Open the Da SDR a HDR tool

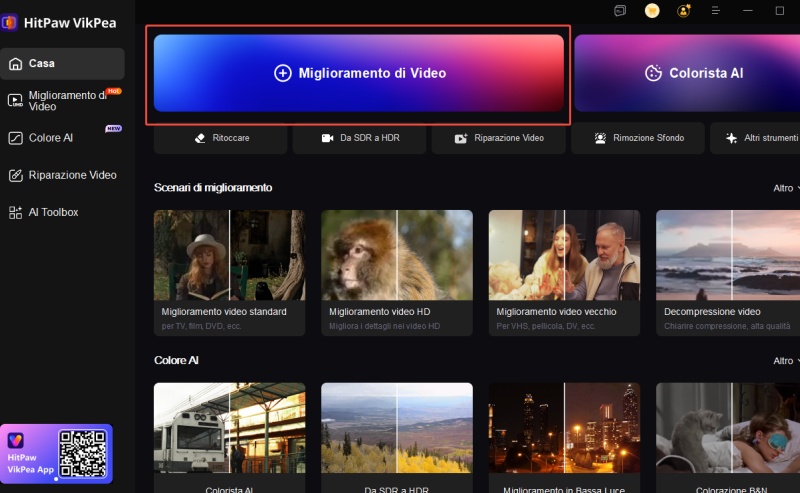pyautogui.click(x=361, y=138)
